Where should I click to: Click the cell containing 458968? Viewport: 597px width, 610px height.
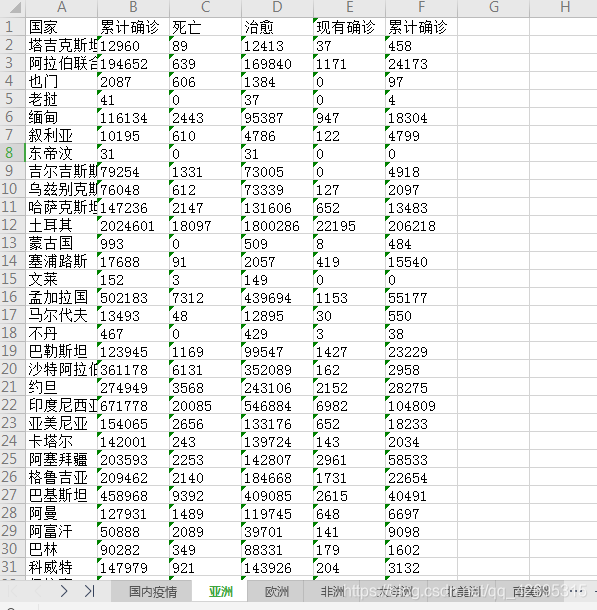click(133, 495)
